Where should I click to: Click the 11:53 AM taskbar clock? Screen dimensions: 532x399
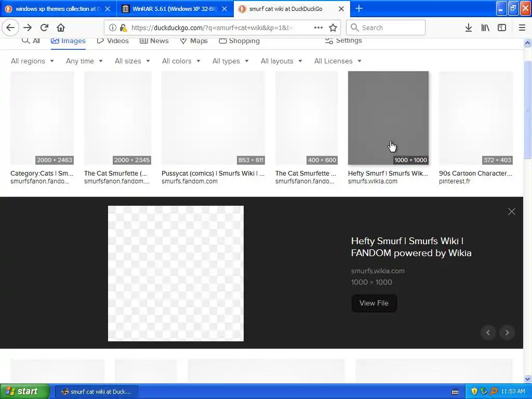[x=513, y=392]
